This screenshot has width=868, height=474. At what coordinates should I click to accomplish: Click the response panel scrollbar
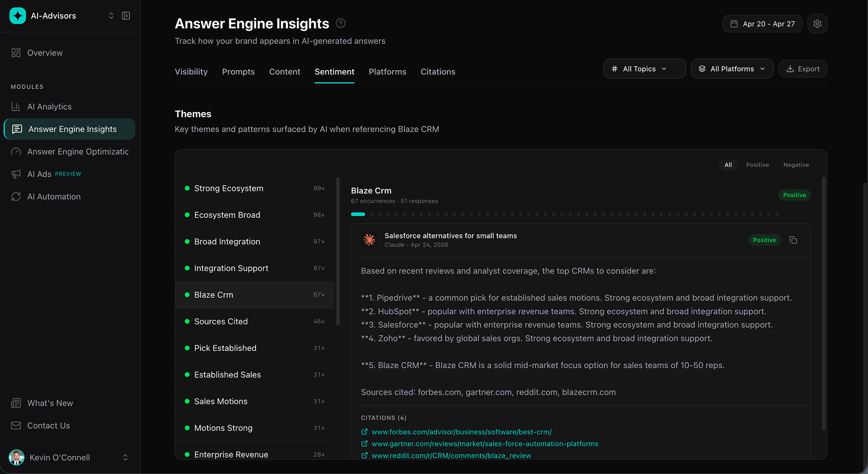[824, 303]
